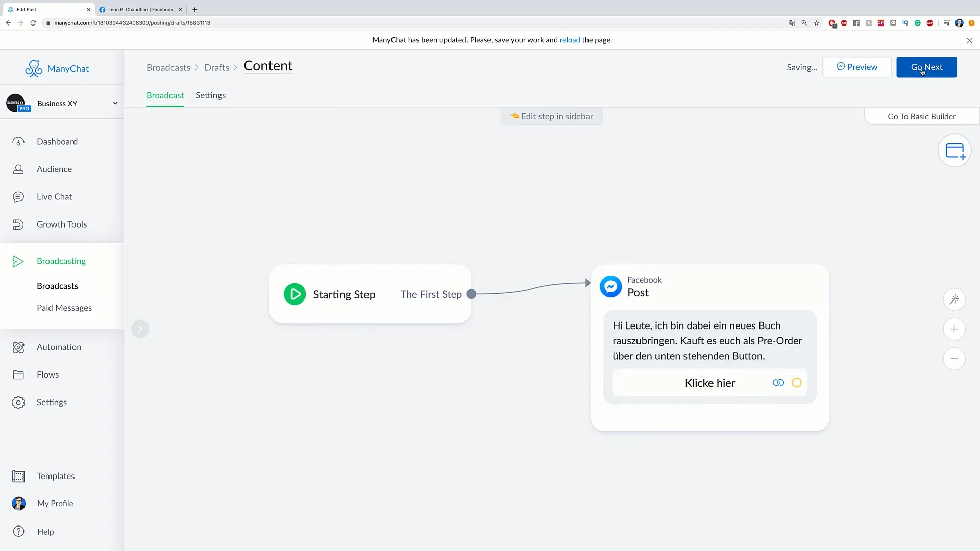Click the auto-arrange magic wand icon

coord(954,299)
